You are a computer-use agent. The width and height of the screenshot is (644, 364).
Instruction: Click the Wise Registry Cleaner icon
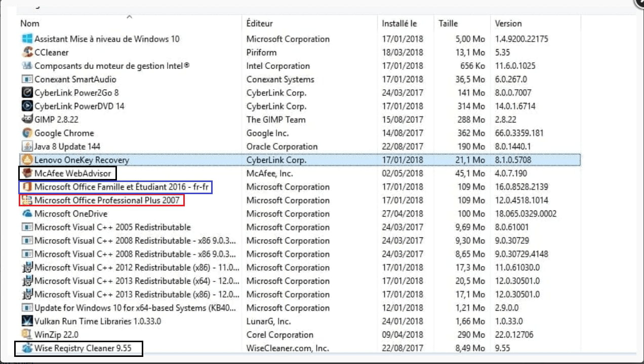pos(27,348)
